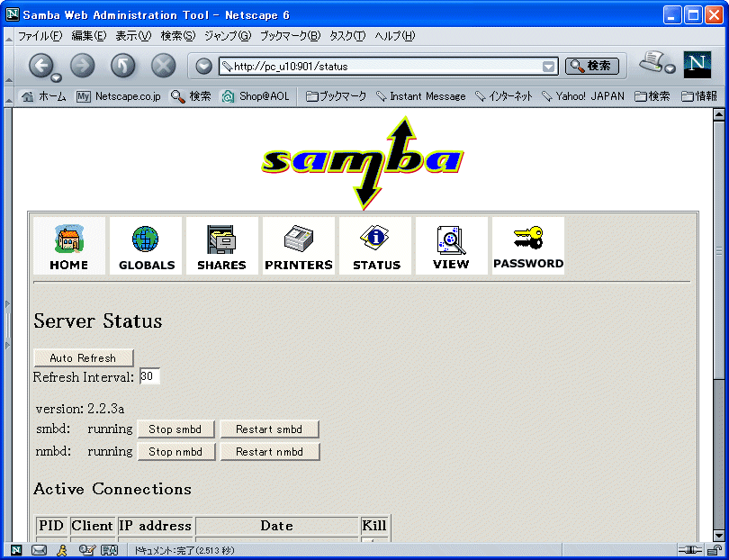Open the ファイル(F) menu
The image size is (729, 560).
pyautogui.click(x=40, y=36)
